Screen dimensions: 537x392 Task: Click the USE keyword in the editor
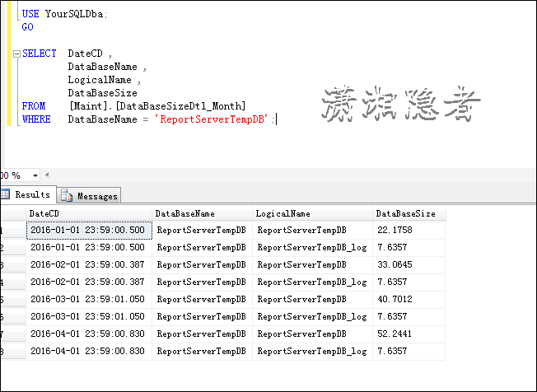(x=30, y=14)
